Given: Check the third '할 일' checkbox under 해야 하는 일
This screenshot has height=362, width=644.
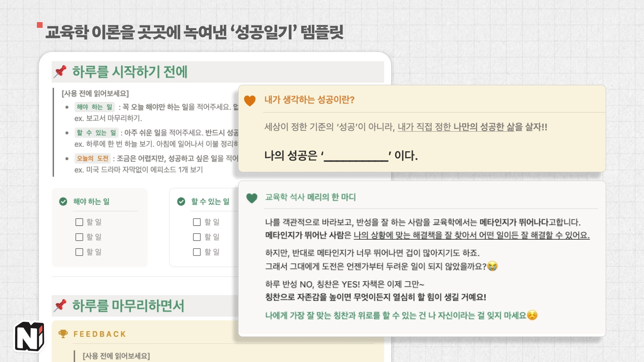Looking at the screenshot, I should point(79,252).
